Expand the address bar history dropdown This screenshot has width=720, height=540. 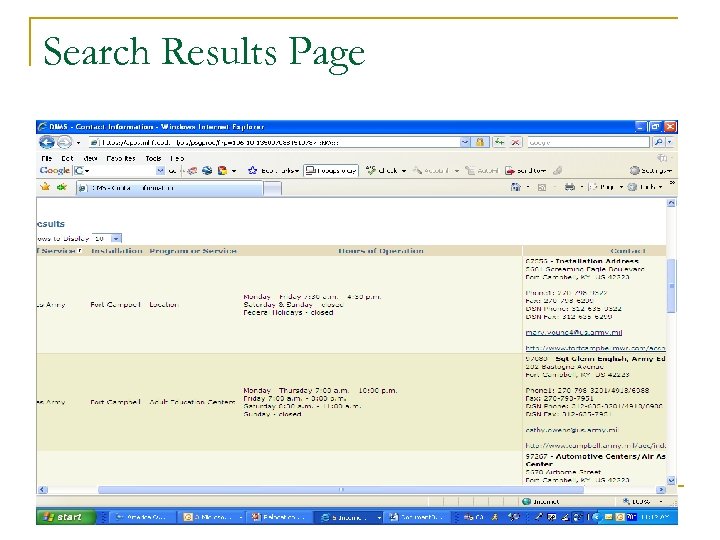465,142
